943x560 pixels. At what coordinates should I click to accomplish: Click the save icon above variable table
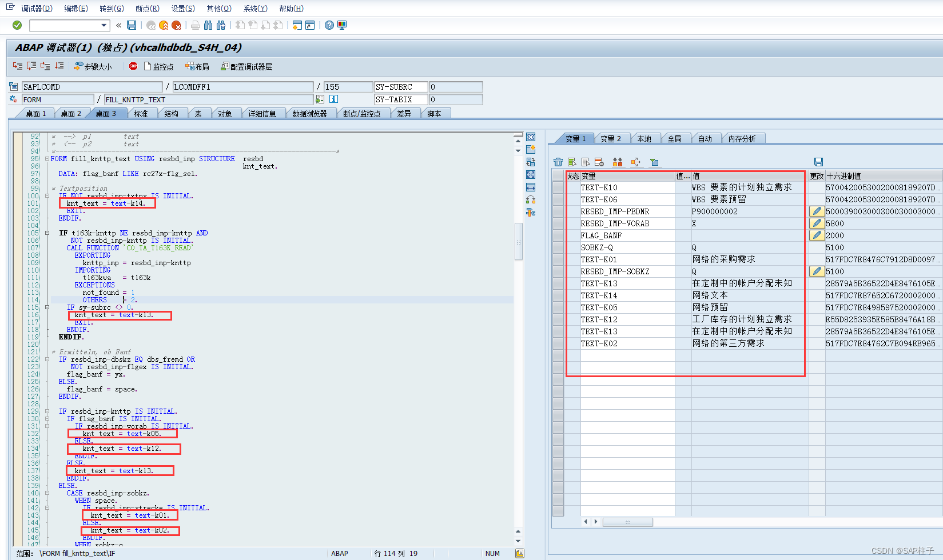[818, 162]
